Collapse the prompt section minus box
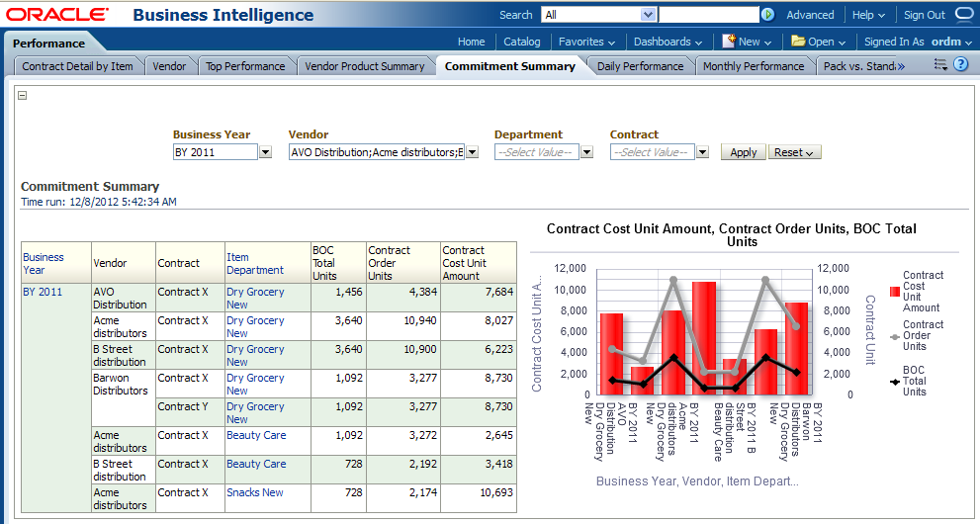Screen dimensions: 980x524 click(23, 96)
